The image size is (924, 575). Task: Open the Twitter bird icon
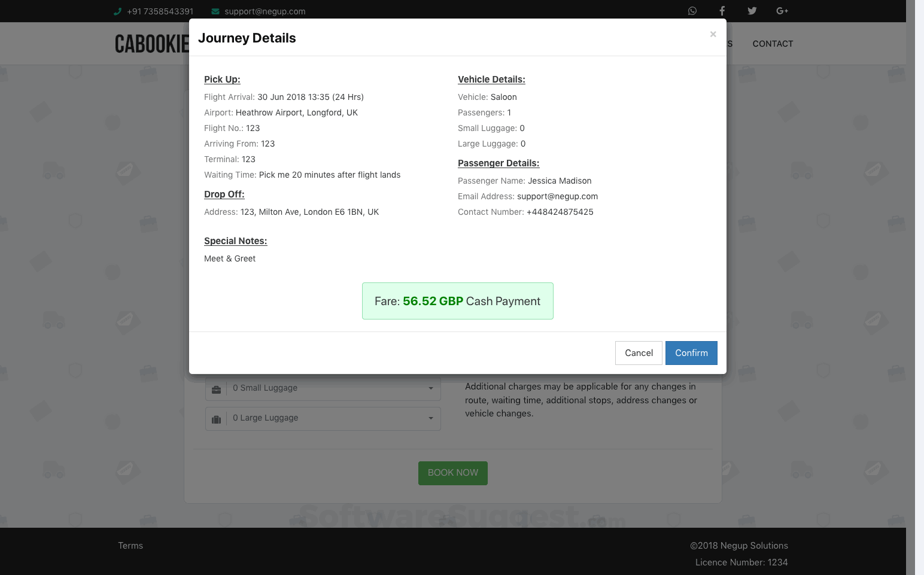(x=752, y=11)
